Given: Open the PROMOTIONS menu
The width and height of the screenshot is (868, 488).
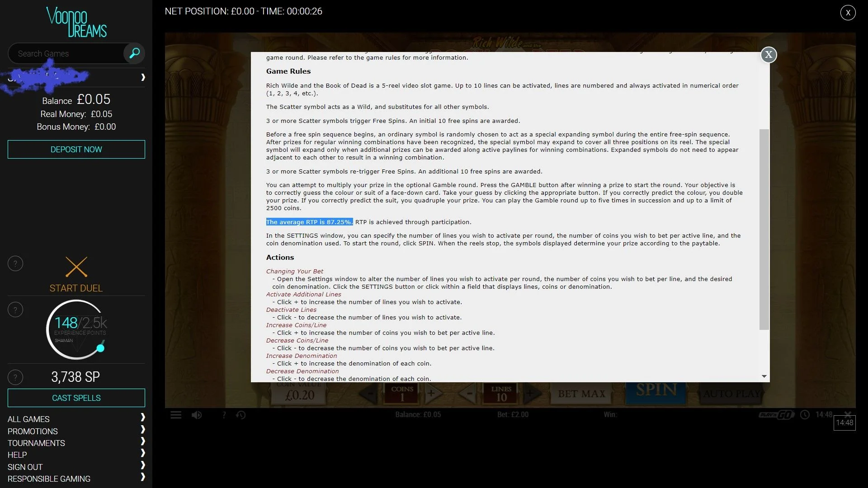Looking at the screenshot, I should (33, 432).
